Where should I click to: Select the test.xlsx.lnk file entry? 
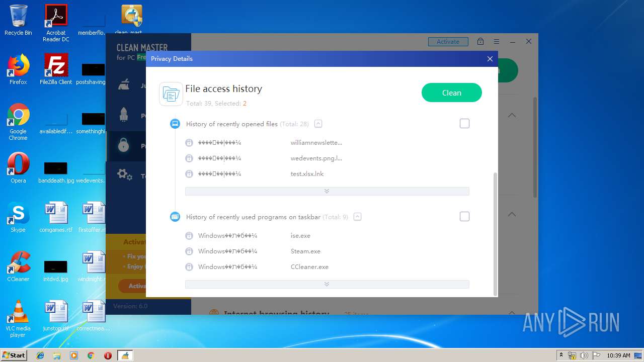tap(307, 174)
